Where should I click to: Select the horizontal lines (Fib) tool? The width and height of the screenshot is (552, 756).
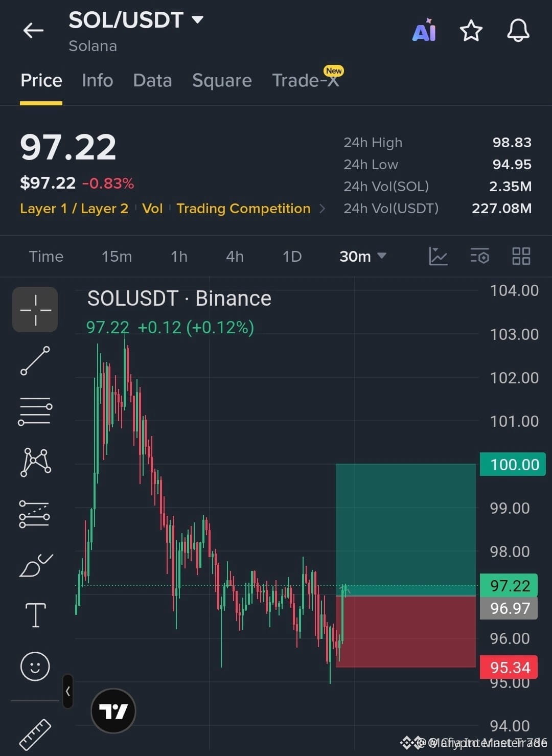(35, 411)
